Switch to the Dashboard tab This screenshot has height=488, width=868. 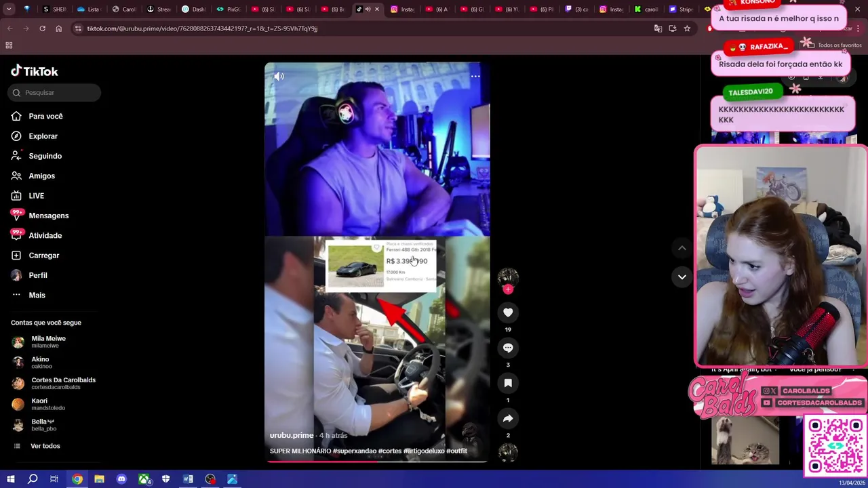194,9
